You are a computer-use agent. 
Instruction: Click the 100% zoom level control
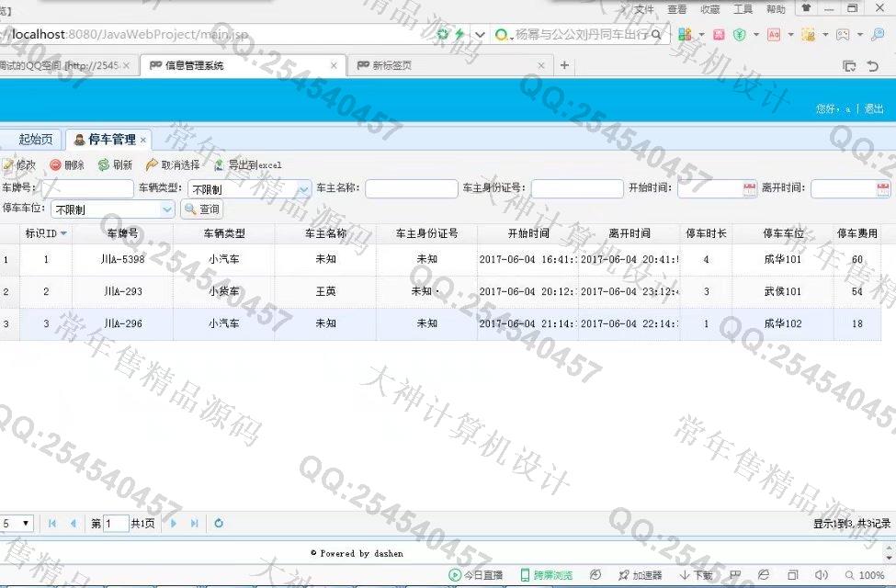(x=865, y=575)
